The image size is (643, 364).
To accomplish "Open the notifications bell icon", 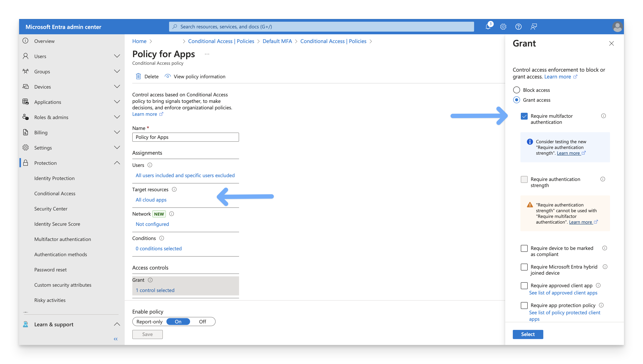I will [488, 27].
